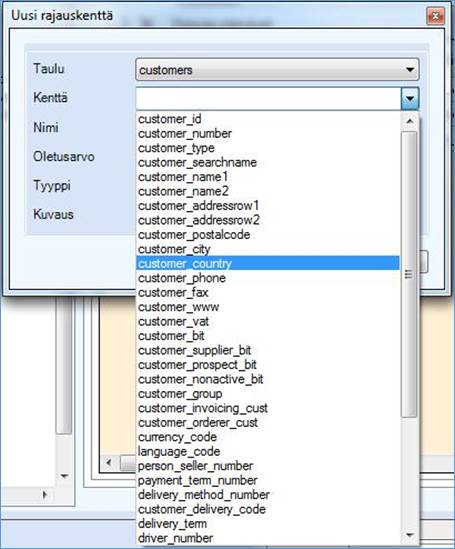Pick the customer_vat field
The width and height of the screenshot is (455, 549).
click(x=268, y=321)
